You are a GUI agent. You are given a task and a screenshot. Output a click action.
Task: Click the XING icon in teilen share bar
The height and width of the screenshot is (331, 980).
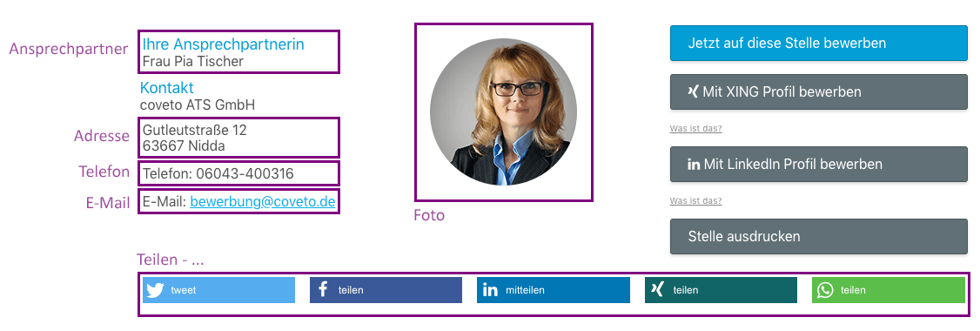657,290
